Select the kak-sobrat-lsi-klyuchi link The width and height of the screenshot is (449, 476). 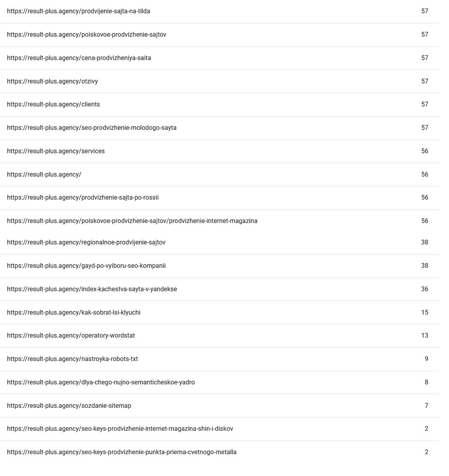73,313
